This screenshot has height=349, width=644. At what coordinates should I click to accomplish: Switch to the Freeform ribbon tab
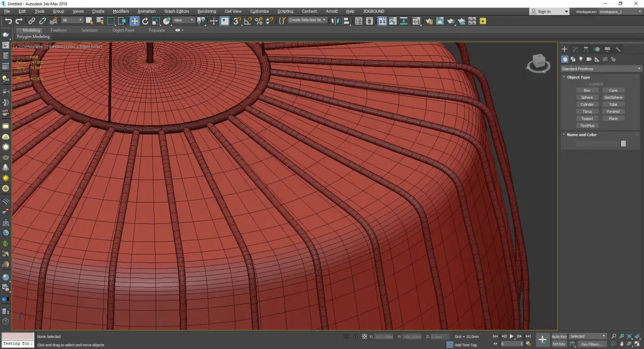(58, 30)
